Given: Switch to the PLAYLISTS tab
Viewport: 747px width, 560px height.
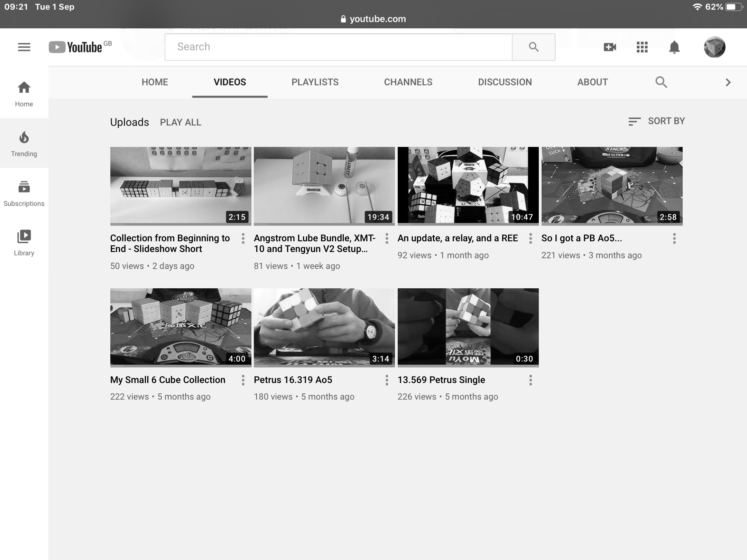Looking at the screenshot, I should [315, 82].
